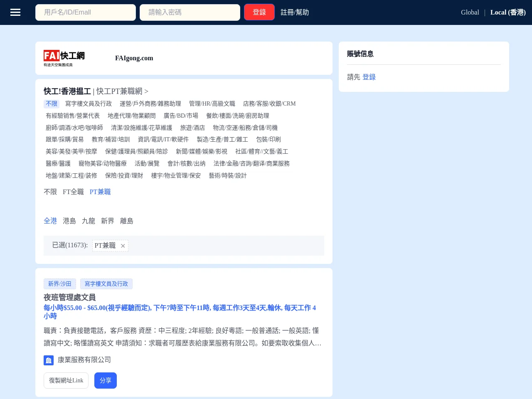Image resolution: width=532 pixels, height=399 pixels.
Task: Focus the 用戶名/ID/Email input field
Action: pyautogui.click(x=86, y=12)
